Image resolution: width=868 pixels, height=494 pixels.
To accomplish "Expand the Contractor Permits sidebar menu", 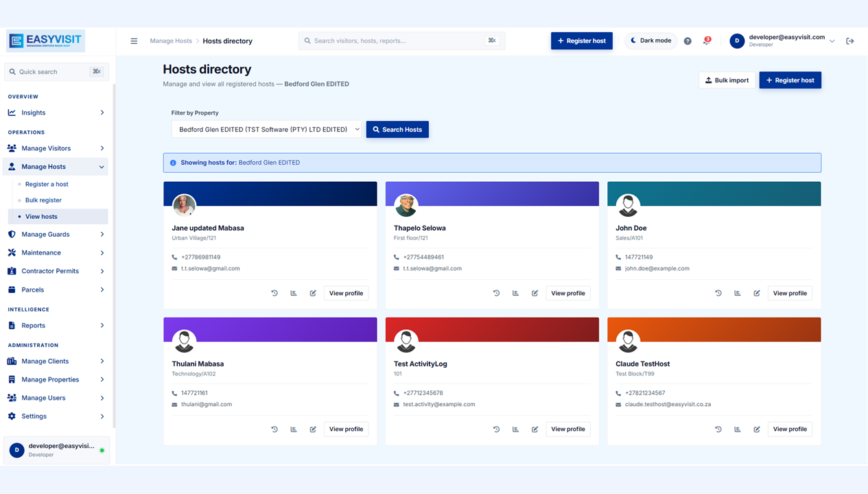I will tap(56, 271).
